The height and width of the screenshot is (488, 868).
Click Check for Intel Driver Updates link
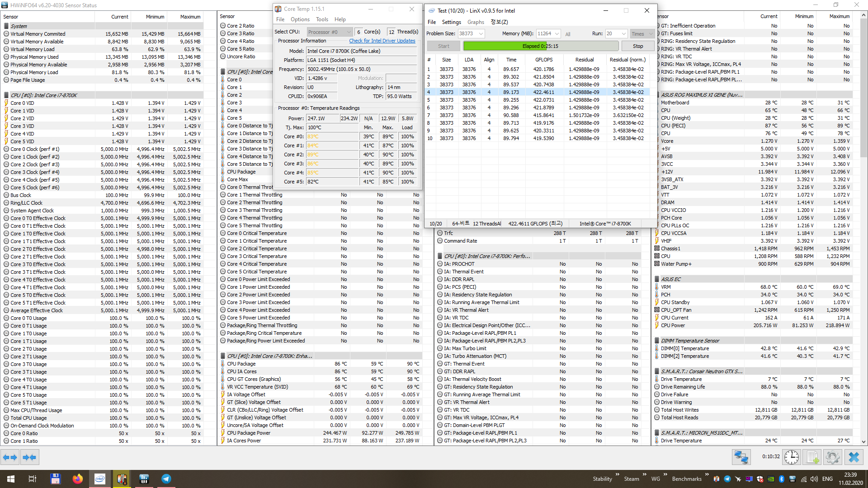coord(382,41)
